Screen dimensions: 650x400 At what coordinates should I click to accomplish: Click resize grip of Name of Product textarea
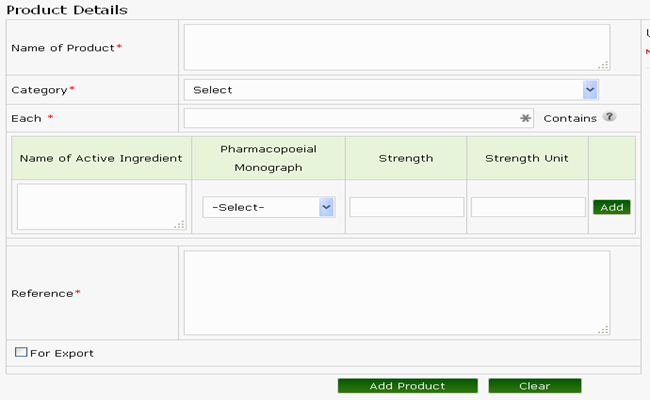click(603, 65)
